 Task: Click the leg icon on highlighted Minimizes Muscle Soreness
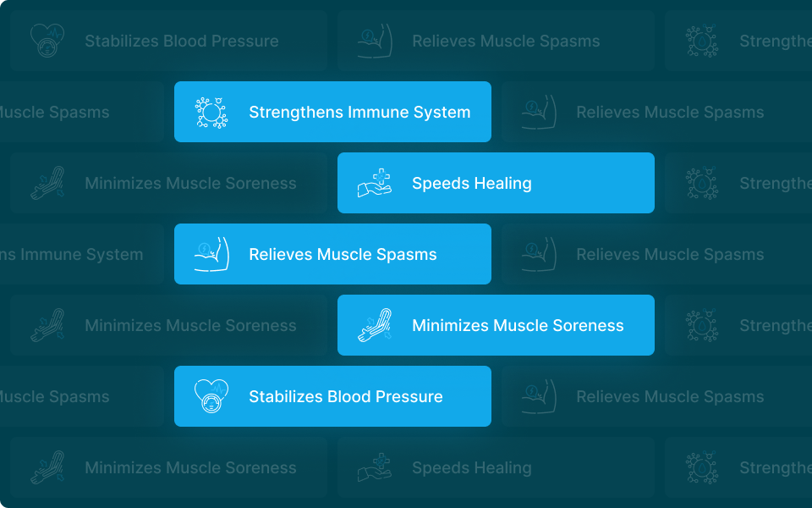(x=375, y=325)
